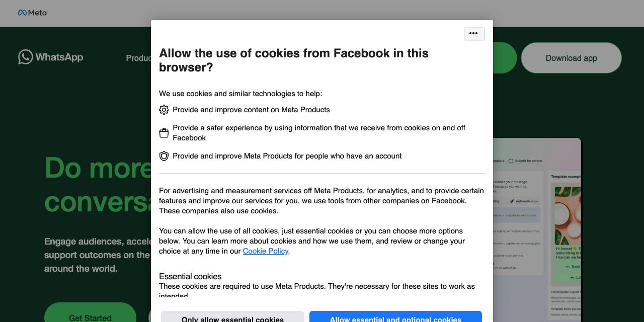
Task: Click the 'Essential cookies' section heading
Action: 190,276
